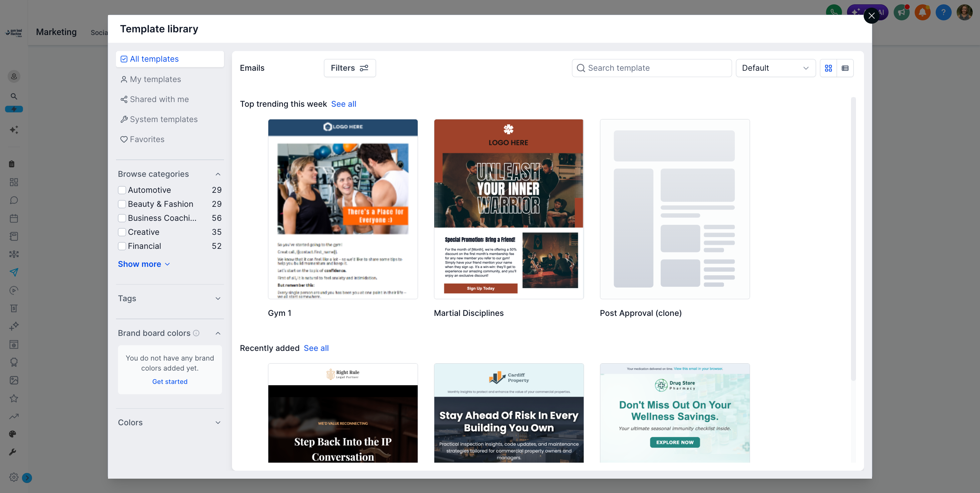The height and width of the screenshot is (493, 980).
Task: Select the Shared with me tab
Action: tap(170, 99)
